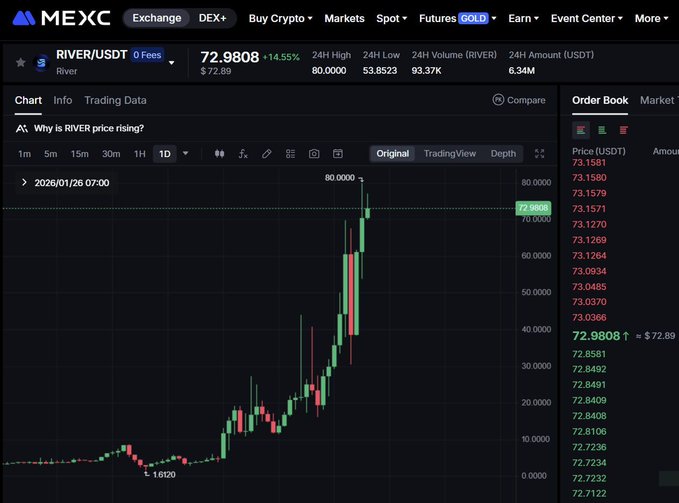This screenshot has height=503, width=679.
Task: Switch to Order Book tab
Action: pyautogui.click(x=600, y=100)
